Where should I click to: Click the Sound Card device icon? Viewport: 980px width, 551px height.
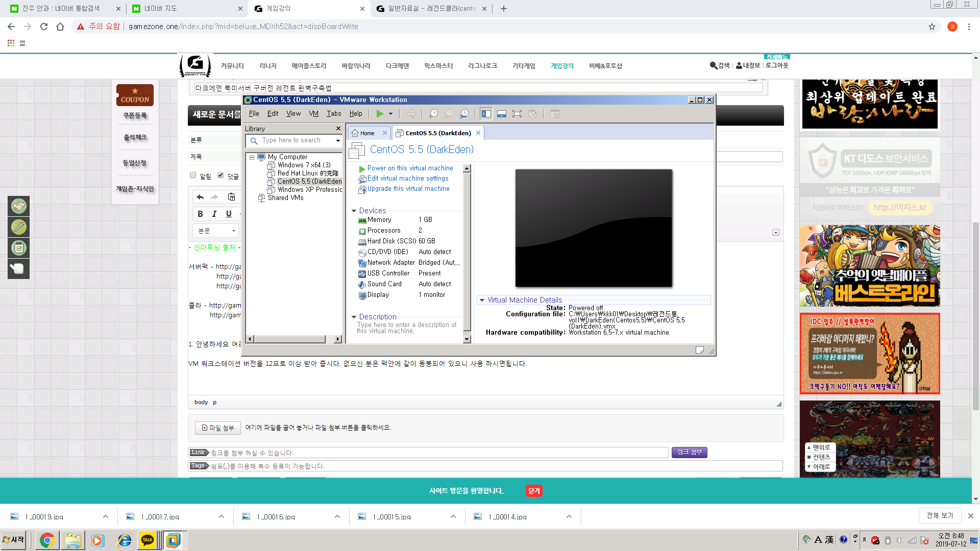pos(362,285)
